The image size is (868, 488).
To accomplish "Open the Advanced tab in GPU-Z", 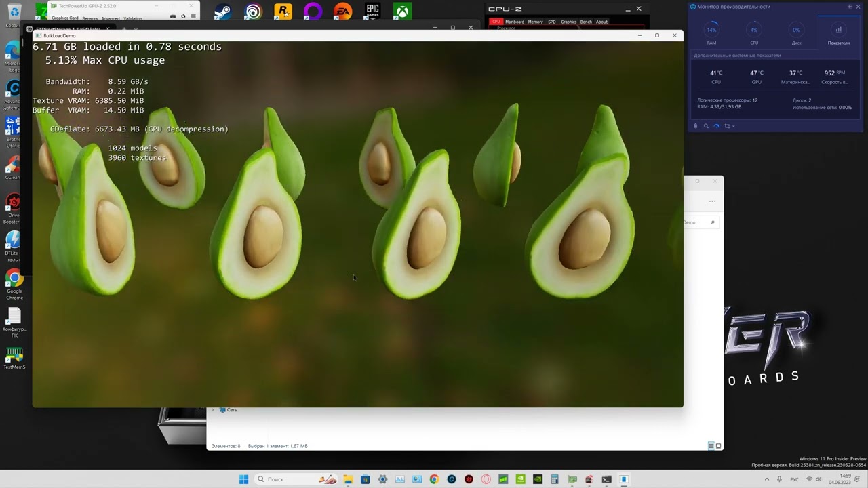I will [111, 18].
